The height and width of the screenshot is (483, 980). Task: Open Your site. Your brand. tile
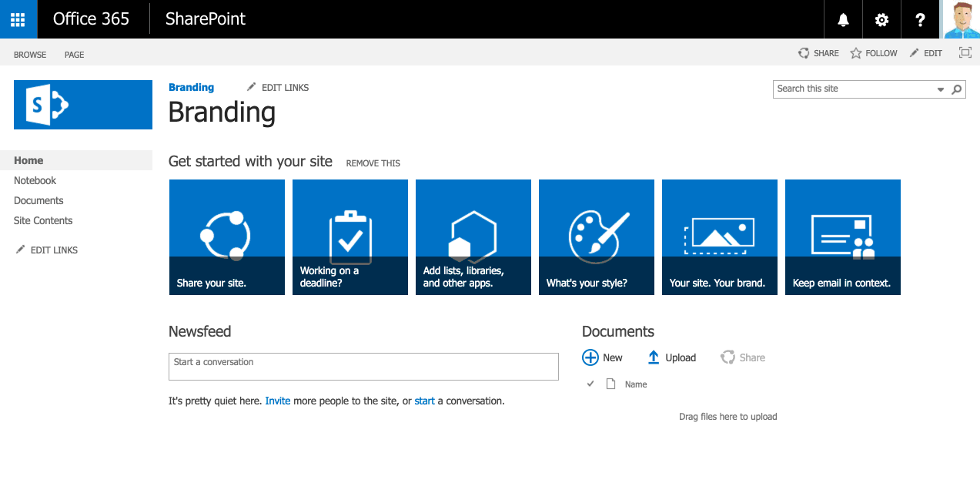[x=720, y=237]
